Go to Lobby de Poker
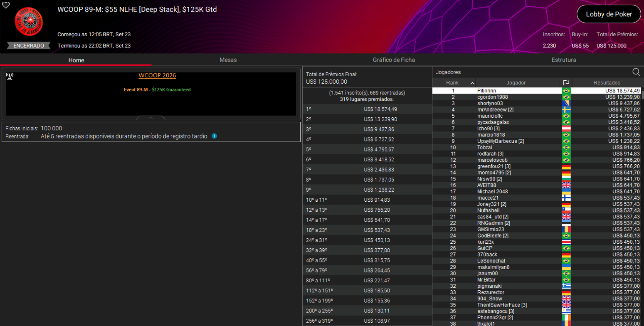 [609, 14]
